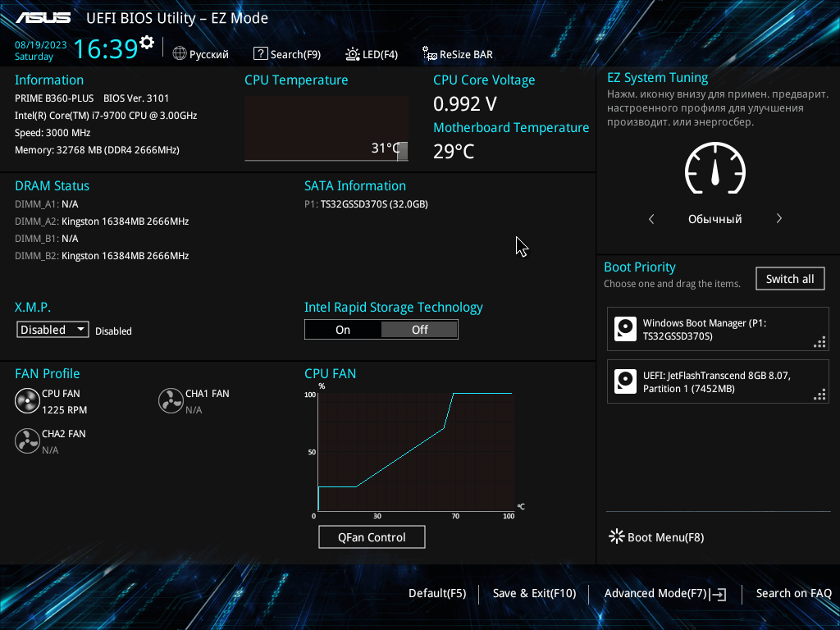Click the CHA2 FAN fan icon
This screenshot has height=630, width=840.
(x=27, y=441)
